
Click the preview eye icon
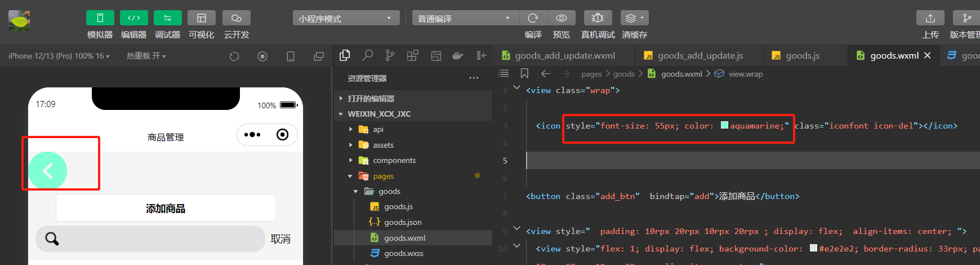click(562, 18)
